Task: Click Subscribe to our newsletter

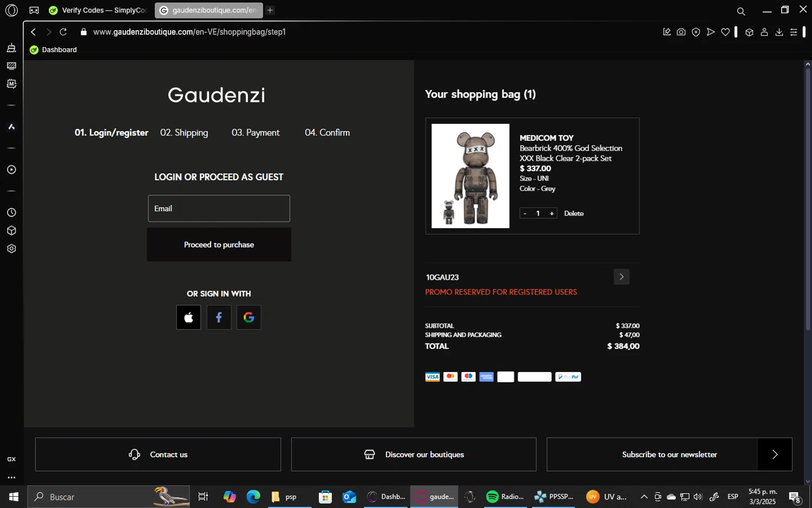Action: click(x=669, y=454)
